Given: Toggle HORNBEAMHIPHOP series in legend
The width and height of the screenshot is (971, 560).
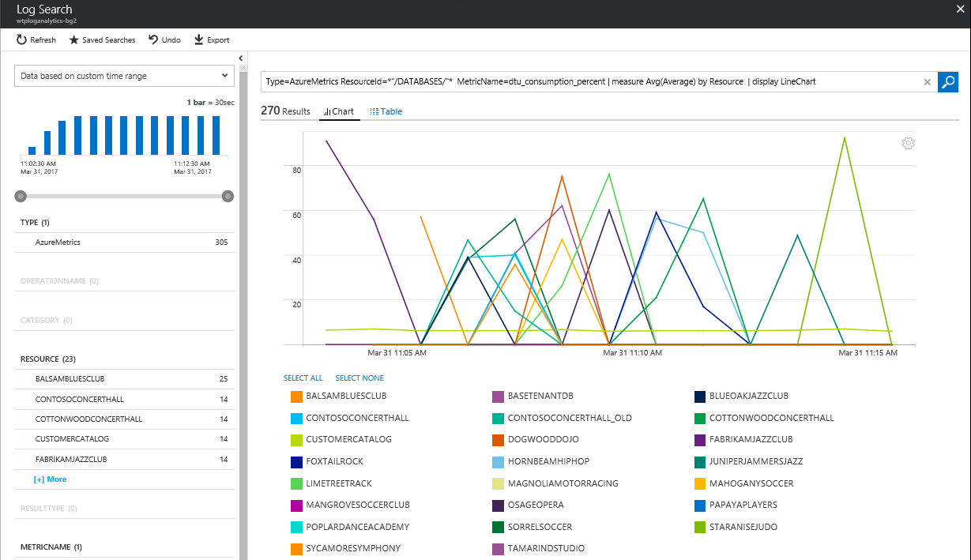Looking at the screenshot, I should click(540, 461).
